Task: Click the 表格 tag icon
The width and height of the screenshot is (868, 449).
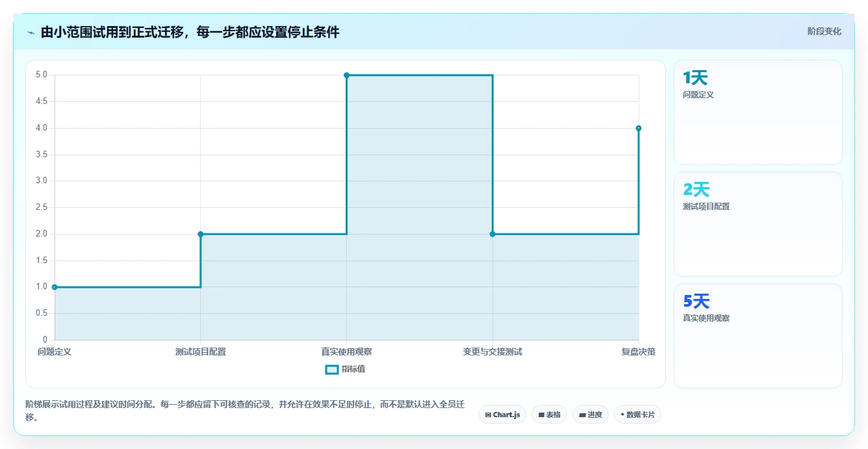Action: coord(541,415)
